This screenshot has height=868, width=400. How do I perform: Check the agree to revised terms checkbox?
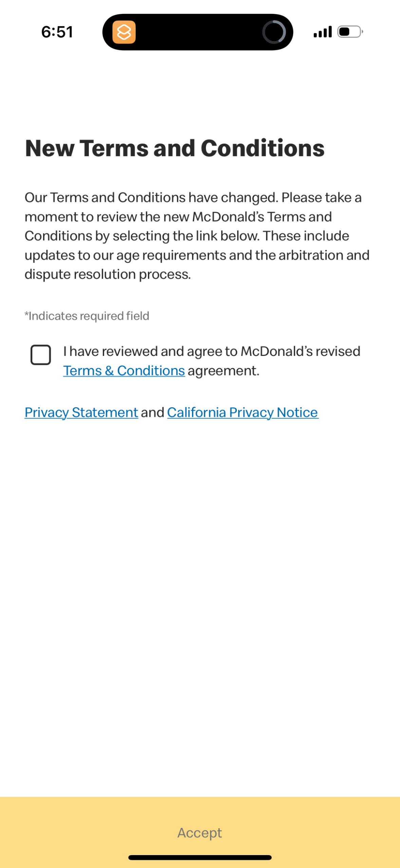(x=41, y=355)
